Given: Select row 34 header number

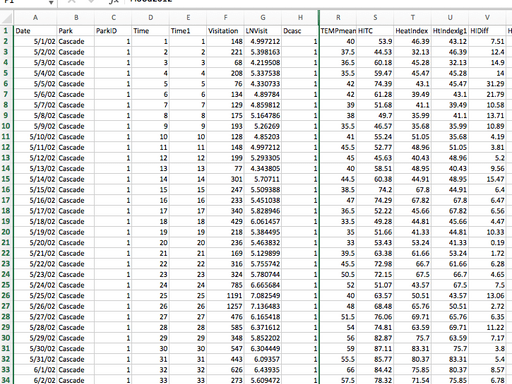Looking at the screenshot, I should pyautogui.click(x=6, y=380).
